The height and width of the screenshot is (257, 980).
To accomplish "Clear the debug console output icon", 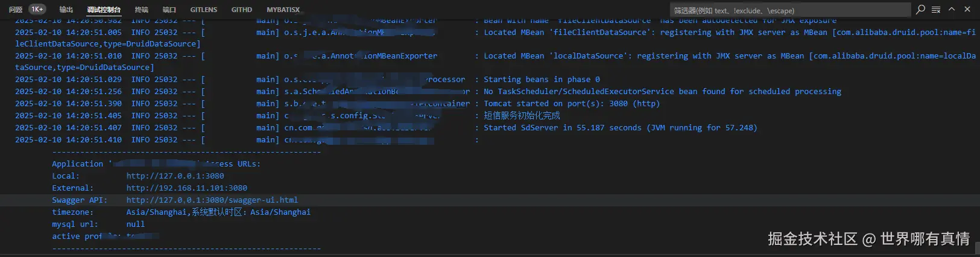I will point(936,10).
